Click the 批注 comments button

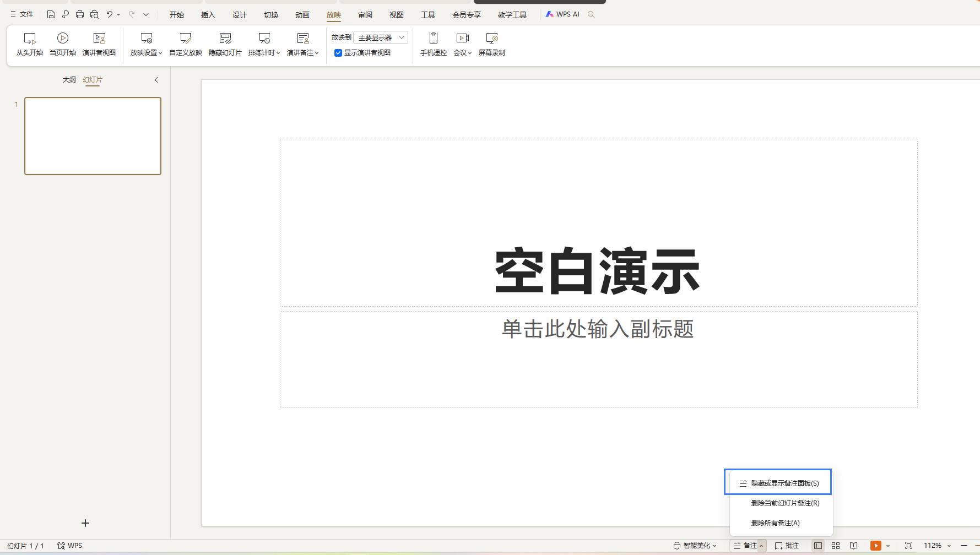point(787,546)
